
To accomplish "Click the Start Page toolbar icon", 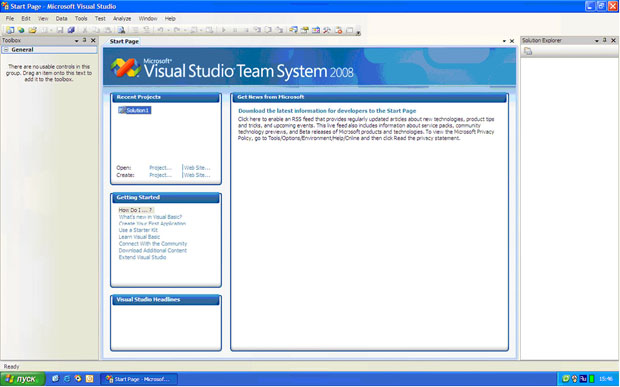I will point(338,30).
